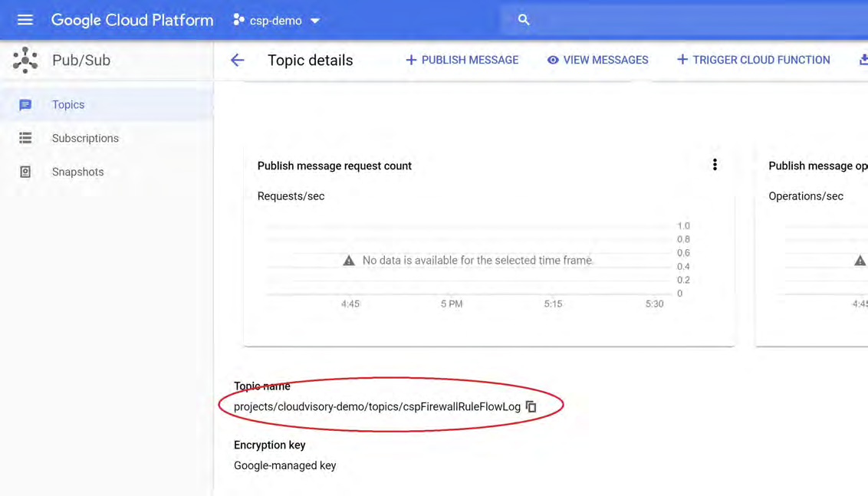The height and width of the screenshot is (496, 868).
Task: Open Snapshots in the sidebar
Action: 107,172
